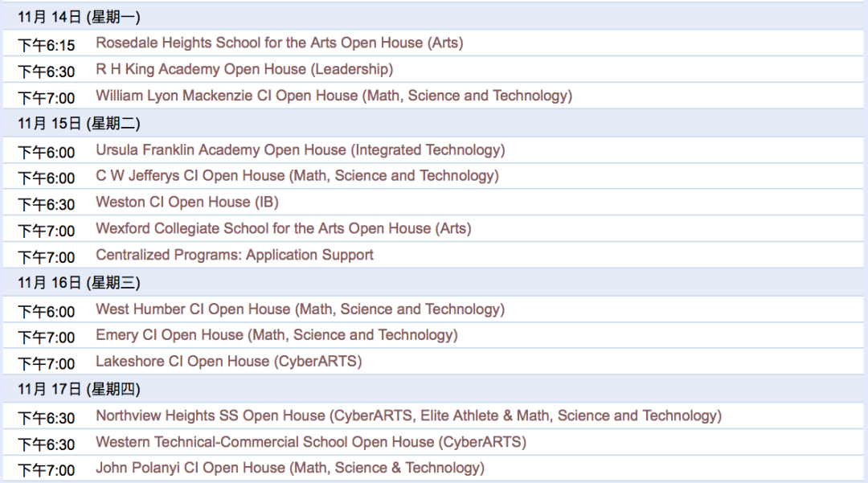868x483 pixels.
Task: Click C W Jefferys CI Open House
Action: 297,176
